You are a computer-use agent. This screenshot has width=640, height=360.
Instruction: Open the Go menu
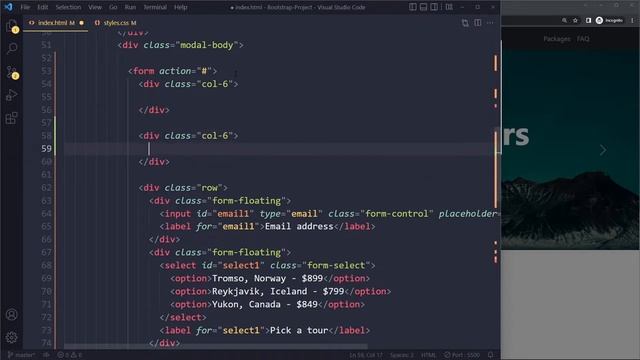tap(113, 7)
